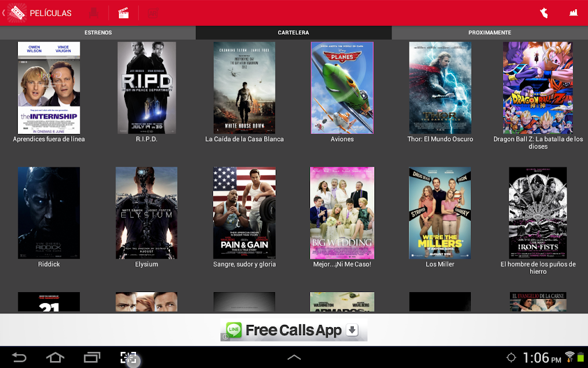
Task: Open the recent apps icon
Action: [x=92, y=357]
